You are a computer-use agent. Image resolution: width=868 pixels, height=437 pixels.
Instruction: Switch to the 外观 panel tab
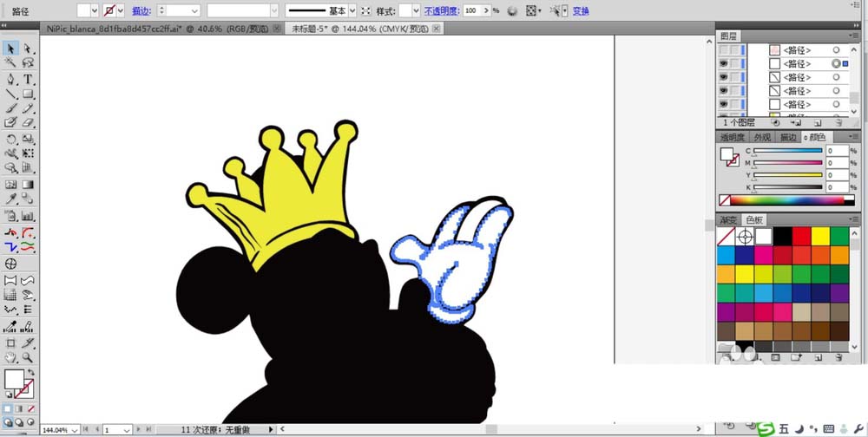762,137
